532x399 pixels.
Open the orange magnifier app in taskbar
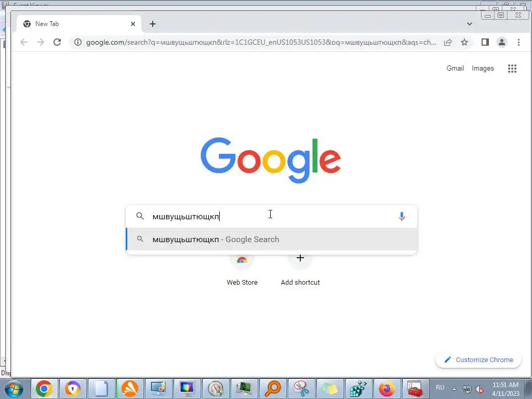point(272,389)
